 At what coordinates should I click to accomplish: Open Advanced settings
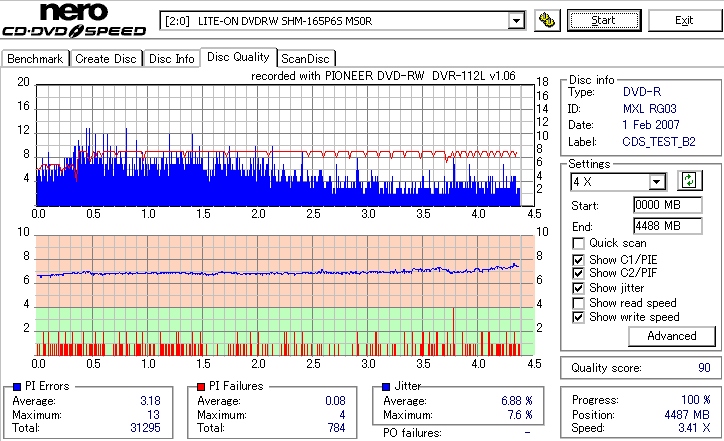671,336
